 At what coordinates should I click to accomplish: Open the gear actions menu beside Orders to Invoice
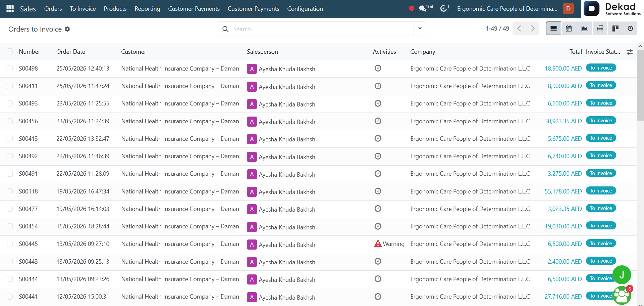67,29
